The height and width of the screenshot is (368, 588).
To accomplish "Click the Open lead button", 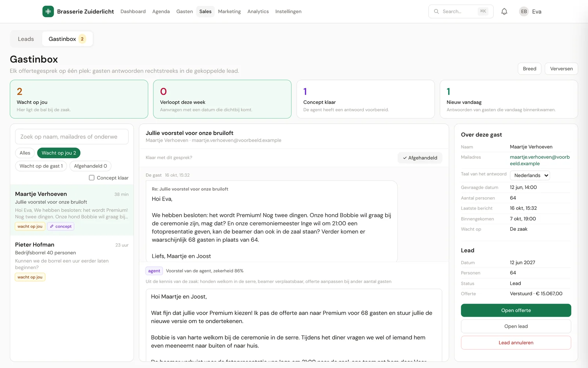I will point(516,326).
